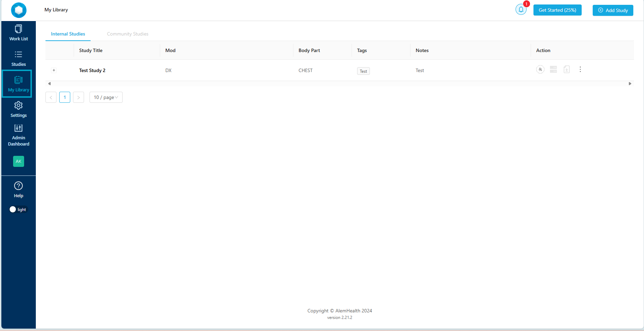Viewport: 644px width, 331px height.
Task: Click the version 2.21.2 footer text
Action: [x=340, y=318]
